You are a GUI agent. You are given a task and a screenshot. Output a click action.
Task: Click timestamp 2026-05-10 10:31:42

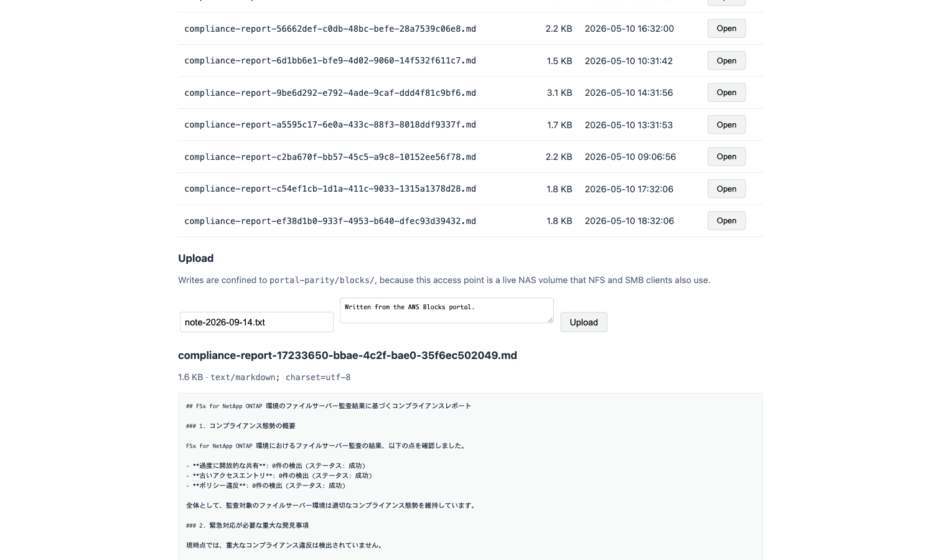(629, 61)
